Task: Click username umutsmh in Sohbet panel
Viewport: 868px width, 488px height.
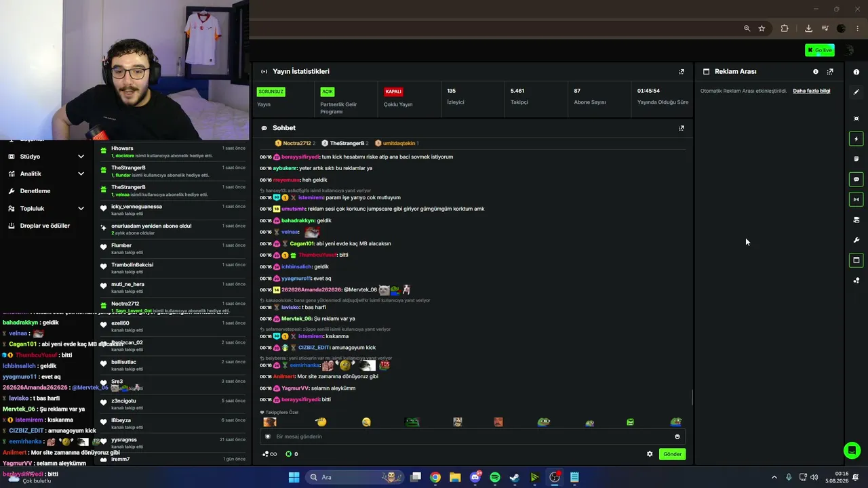Action: tap(293, 209)
